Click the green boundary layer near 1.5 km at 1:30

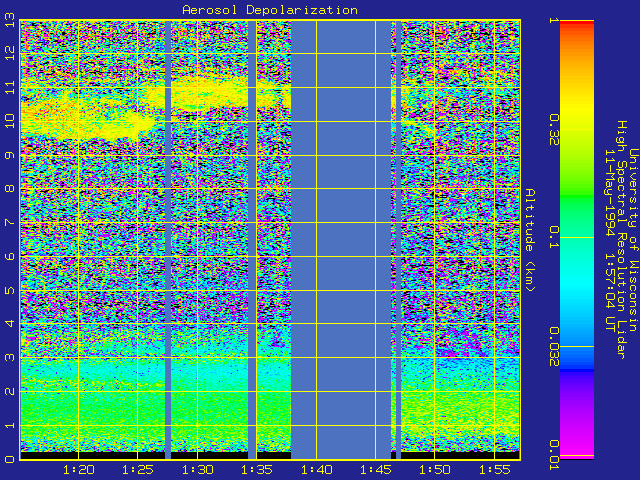(197, 408)
